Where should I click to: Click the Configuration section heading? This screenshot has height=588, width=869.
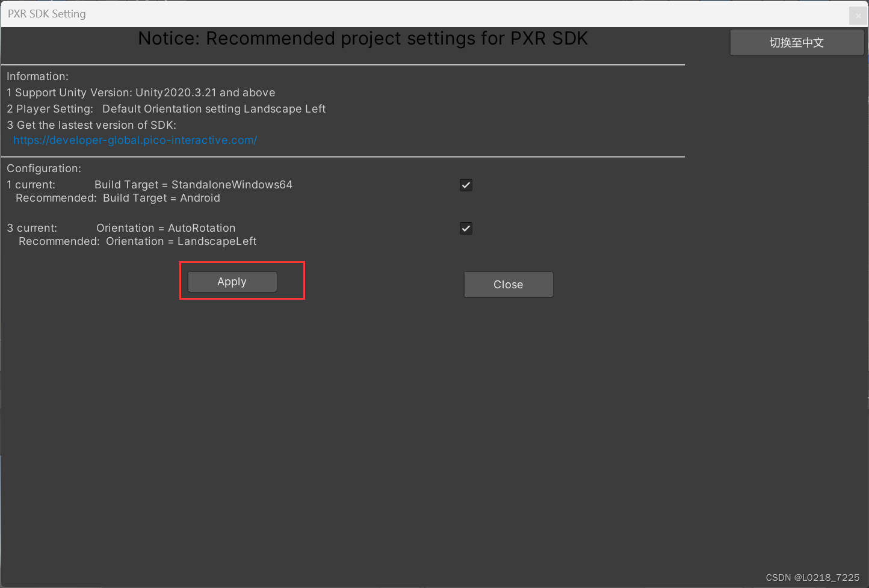tap(43, 168)
